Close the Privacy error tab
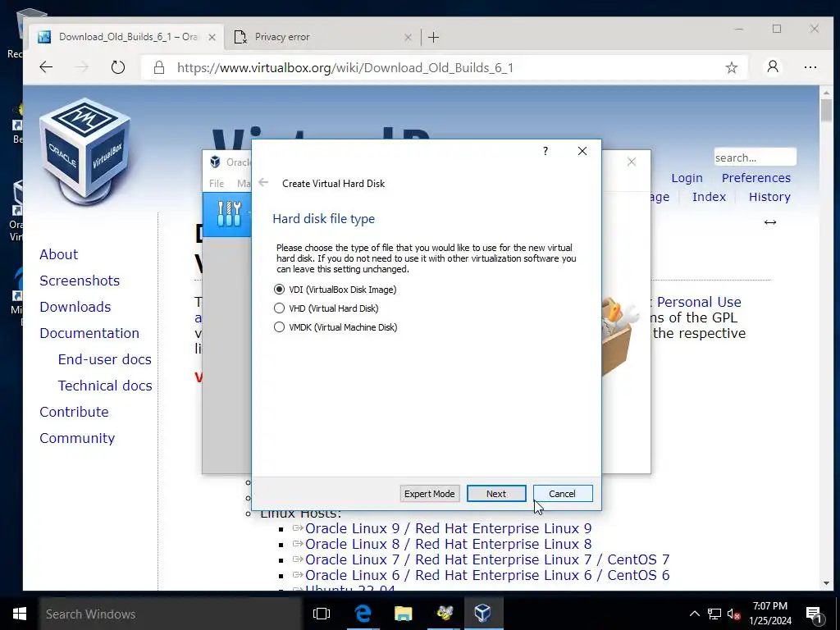Viewport: 840px width, 630px height. click(x=409, y=37)
